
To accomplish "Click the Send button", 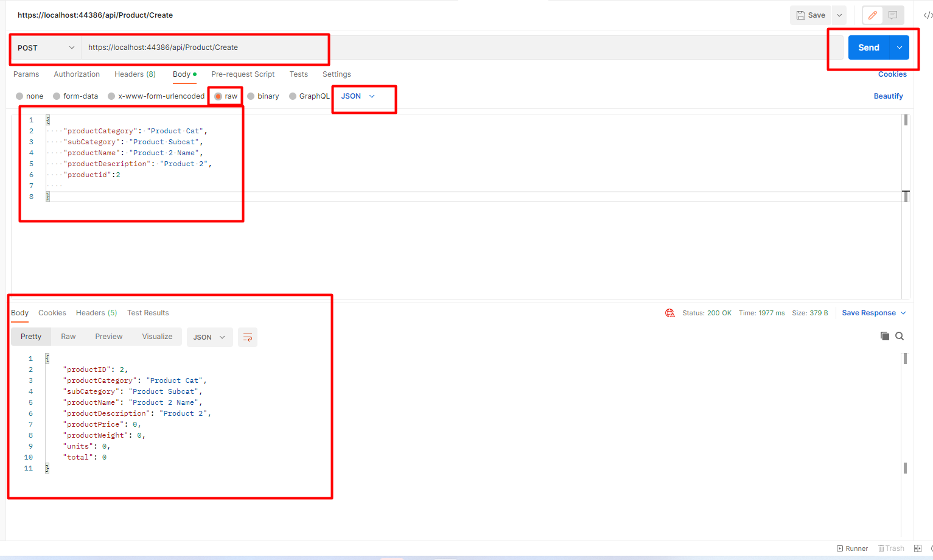I will [x=868, y=47].
